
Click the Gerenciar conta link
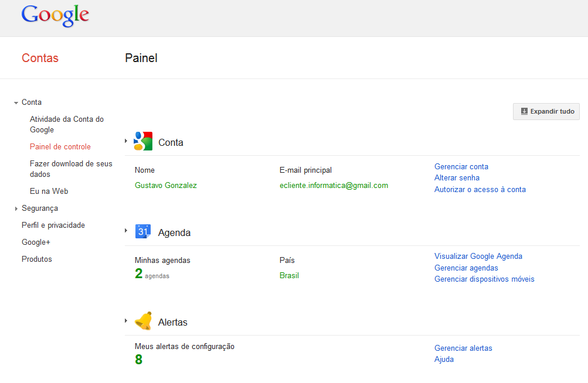pos(461,166)
